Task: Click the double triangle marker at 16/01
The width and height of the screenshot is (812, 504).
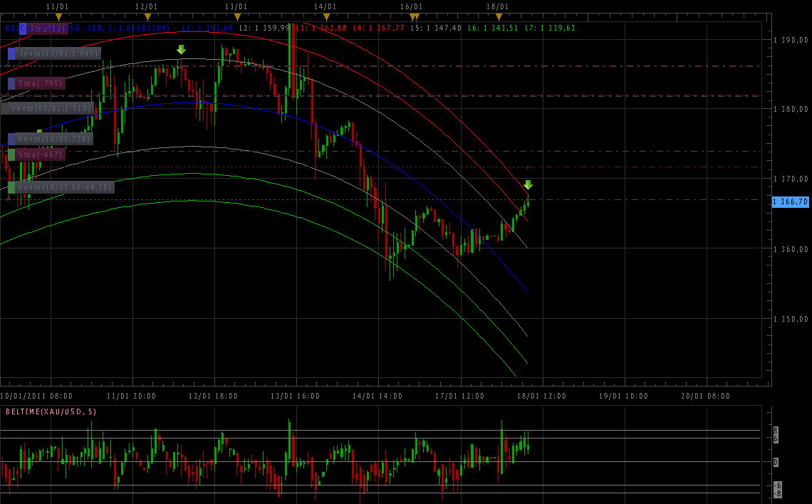Action: coord(414,16)
